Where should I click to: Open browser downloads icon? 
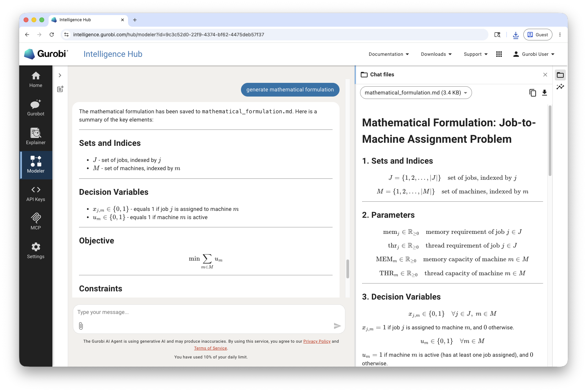pyautogui.click(x=516, y=35)
